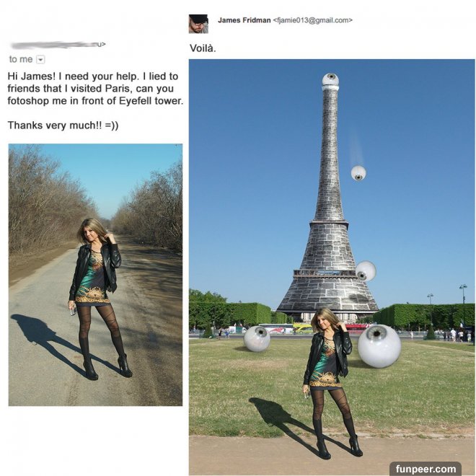
Task: Click the 'Thanks very much!!' line
Action: (63, 125)
